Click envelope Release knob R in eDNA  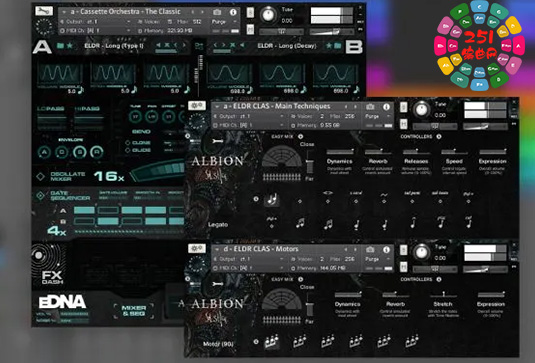(97, 152)
